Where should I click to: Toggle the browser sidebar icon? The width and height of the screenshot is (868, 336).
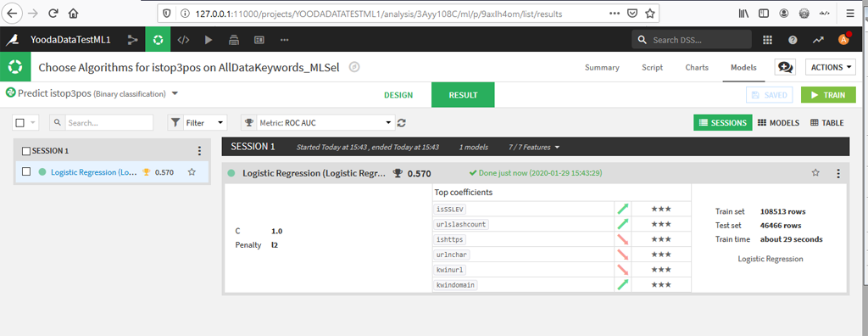point(764,14)
